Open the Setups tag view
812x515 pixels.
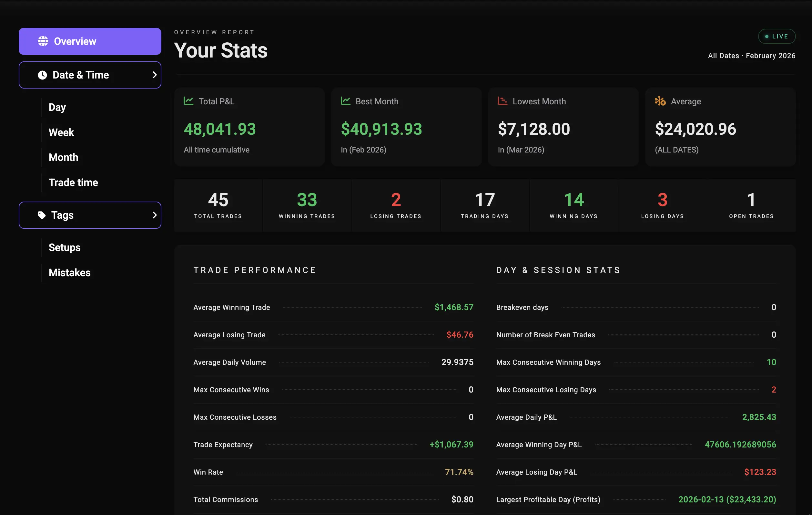point(65,247)
